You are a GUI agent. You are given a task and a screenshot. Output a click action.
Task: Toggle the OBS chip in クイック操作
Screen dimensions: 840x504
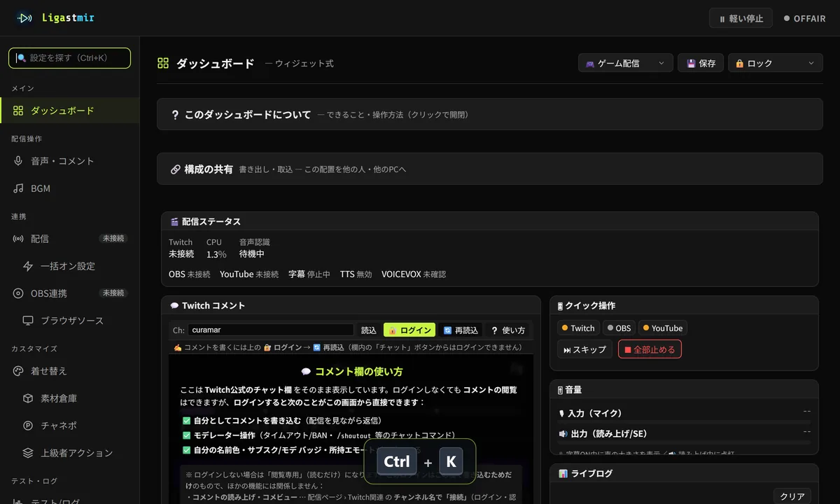[619, 328]
